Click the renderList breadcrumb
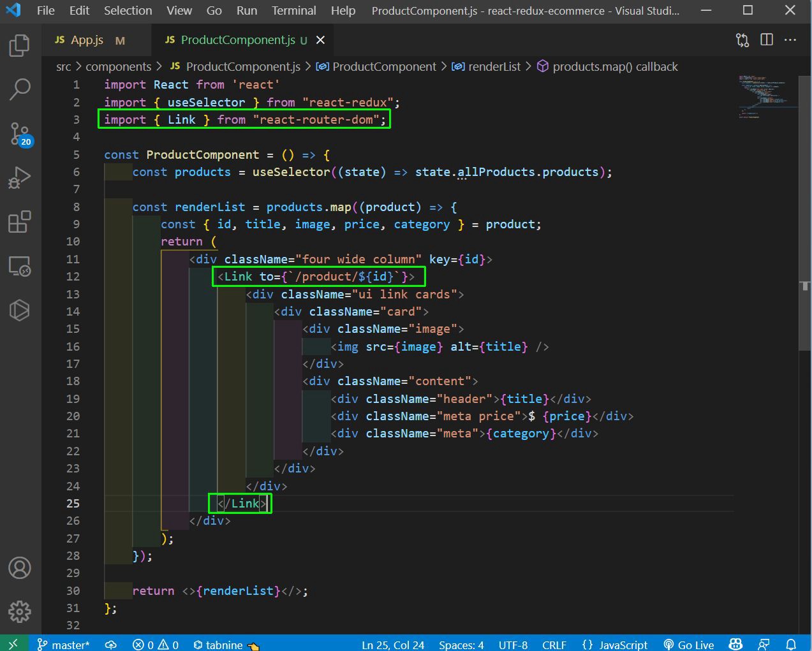Screen dimensions: 812x651 (x=486, y=67)
